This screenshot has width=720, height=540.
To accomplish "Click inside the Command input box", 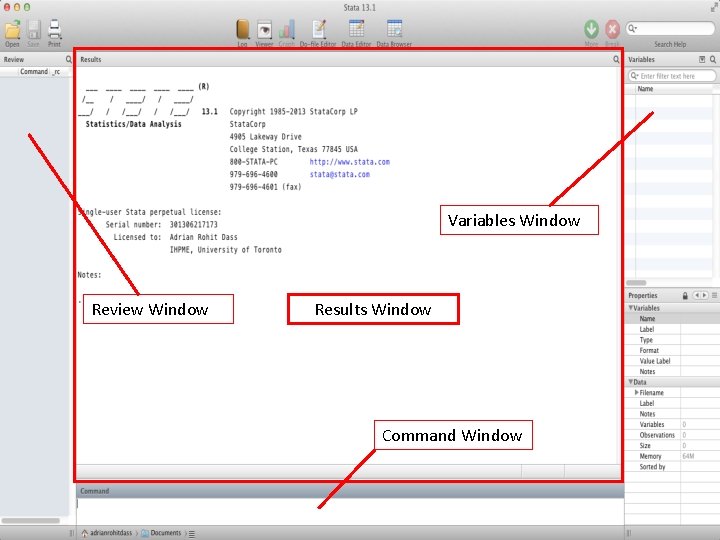I will click(x=350, y=510).
